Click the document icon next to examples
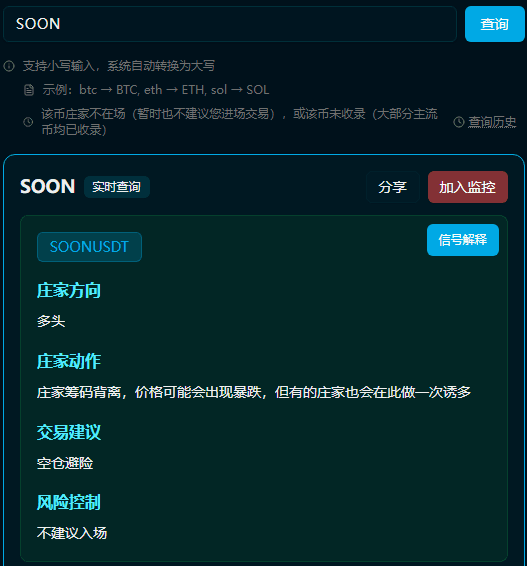Image resolution: width=527 pixels, height=566 pixels. coord(29,90)
